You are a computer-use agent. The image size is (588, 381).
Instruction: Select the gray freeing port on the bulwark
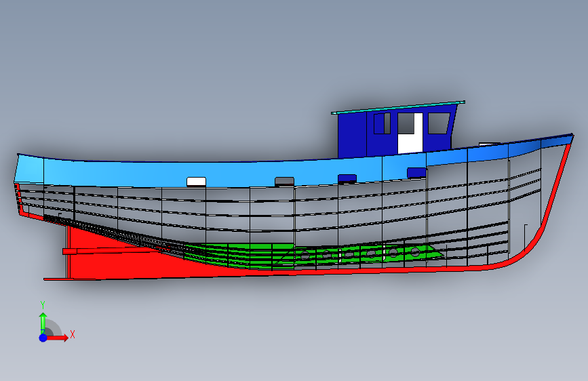pos(284,182)
